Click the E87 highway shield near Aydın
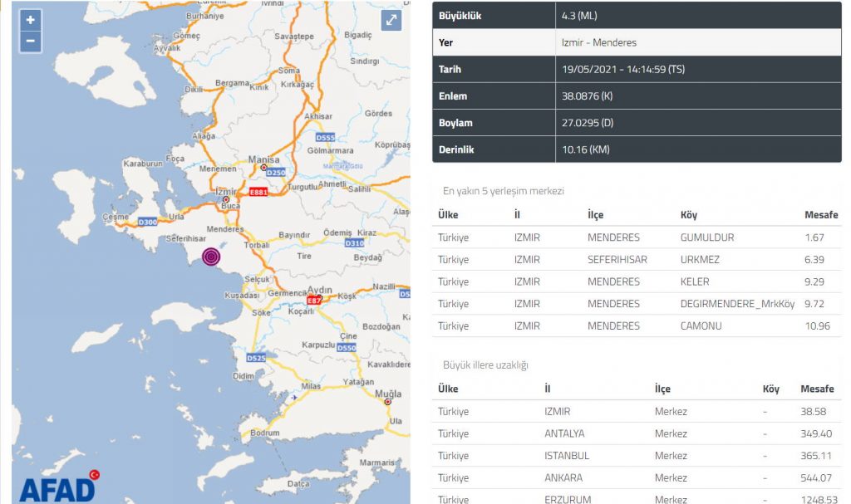The width and height of the screenshot is (851, 504). pyautogui.click(x=314, y=300)
